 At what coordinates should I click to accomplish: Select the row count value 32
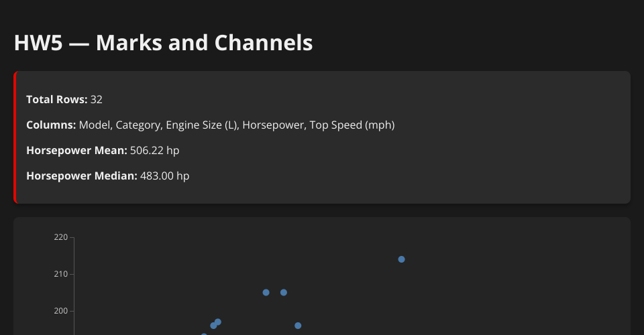[x=96, y=99]
